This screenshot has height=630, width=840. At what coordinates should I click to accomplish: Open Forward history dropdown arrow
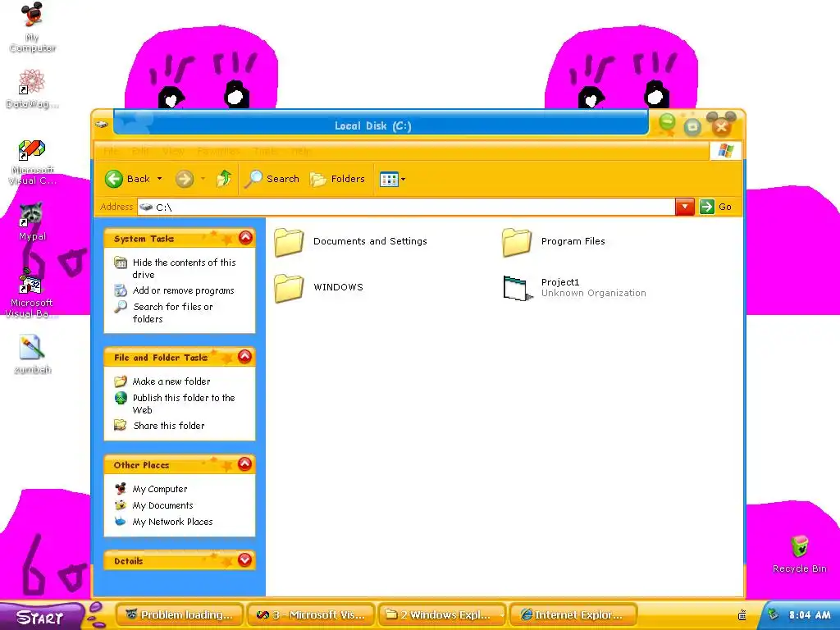(x=203, y=179)
